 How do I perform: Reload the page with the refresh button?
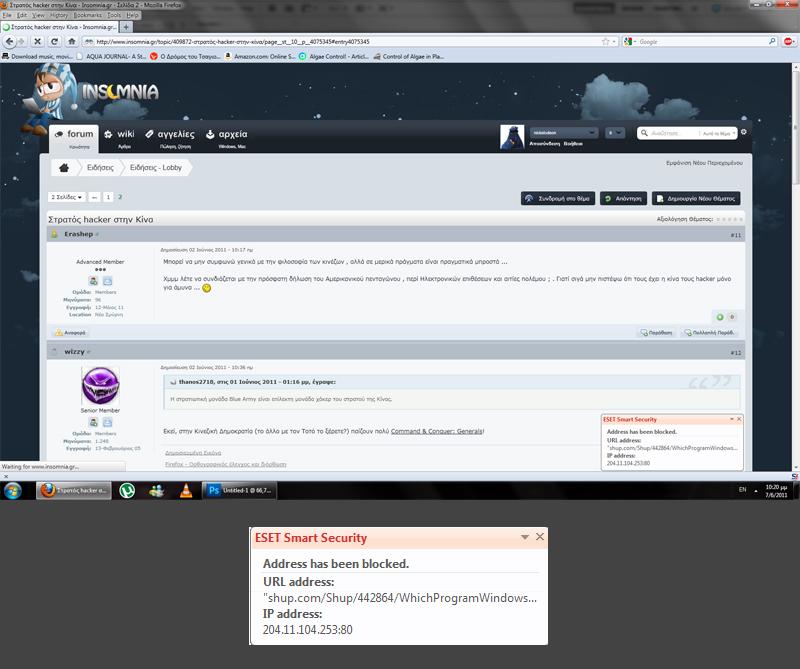point(54,41)
